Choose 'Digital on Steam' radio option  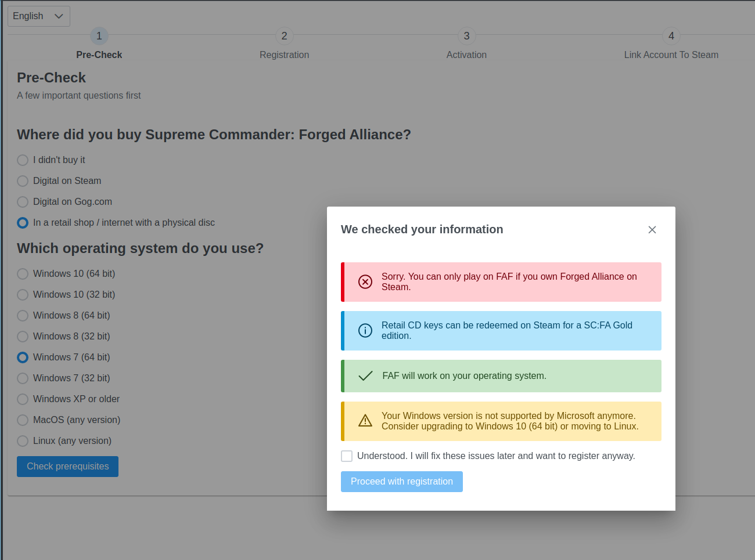[23, 181]
